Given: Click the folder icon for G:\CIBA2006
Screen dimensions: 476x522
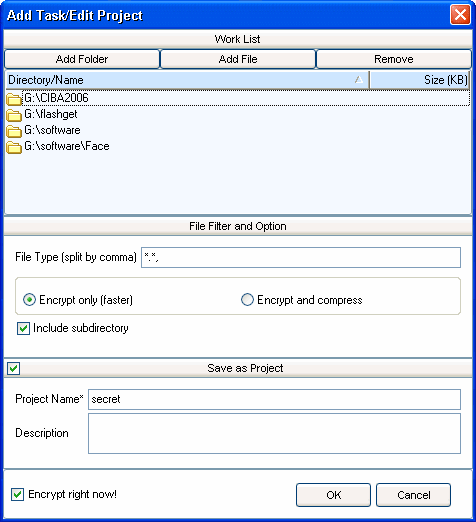Looking at the screenshot, I should tap(14, 99).
